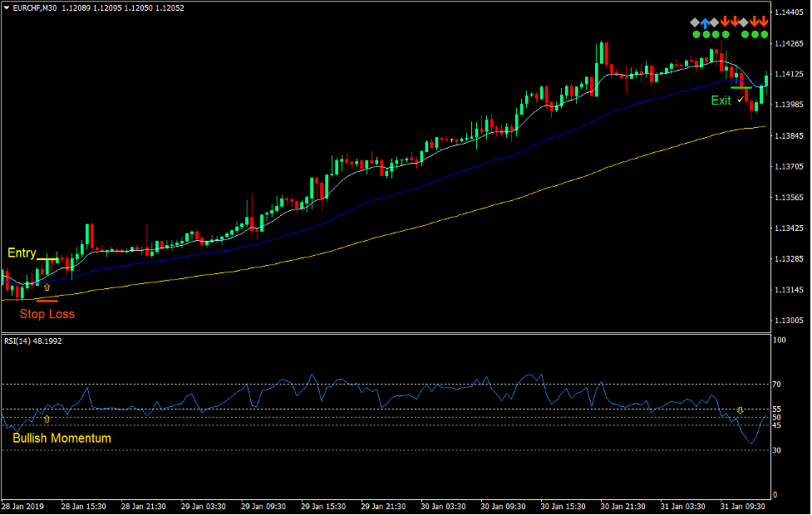Click the RSI(14) indicator title
Screen dimensions: 812x515
pyautogui.click(x=32, y=341)
